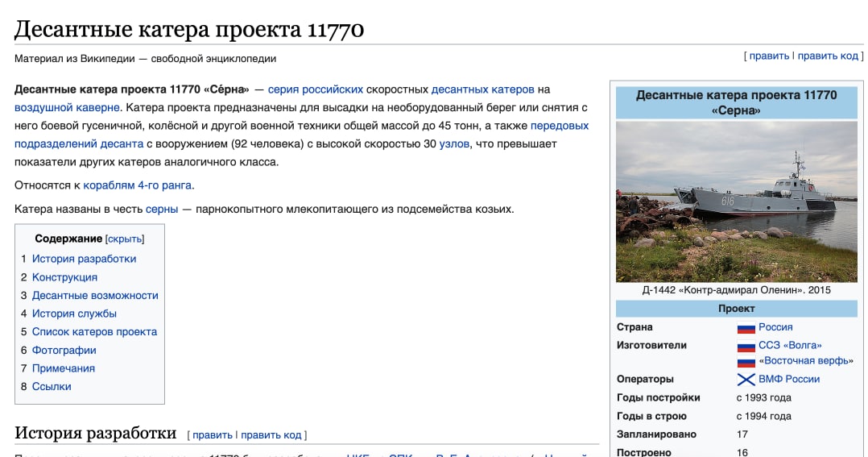Select Список катеров проекта in contents
This screenshot has width=868, height=457.
click(94, 331)
